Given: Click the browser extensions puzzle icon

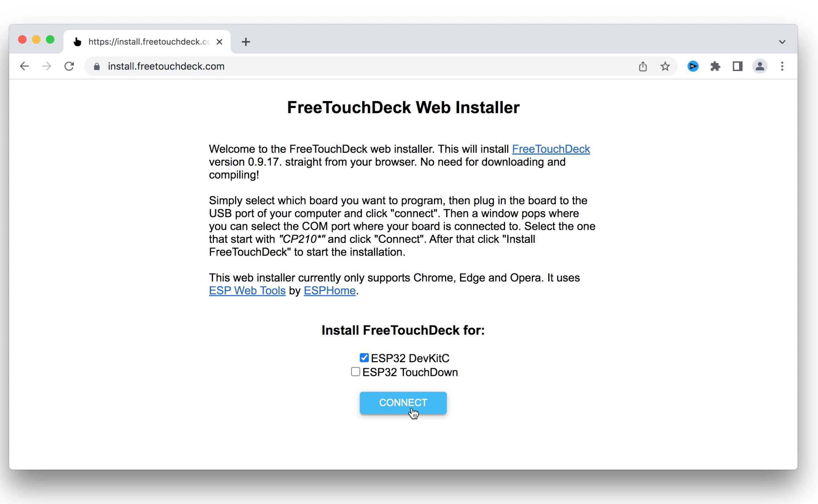Looking at the screenshot, I should pyautogui.click(x=715, y=66).
